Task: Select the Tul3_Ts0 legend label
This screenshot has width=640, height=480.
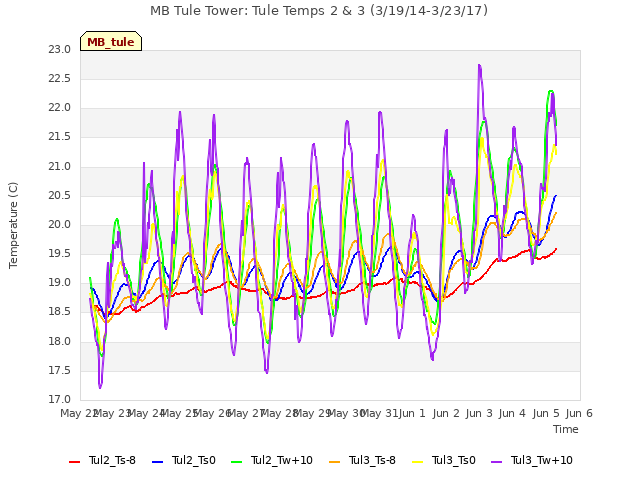Action: coord(454,460)
